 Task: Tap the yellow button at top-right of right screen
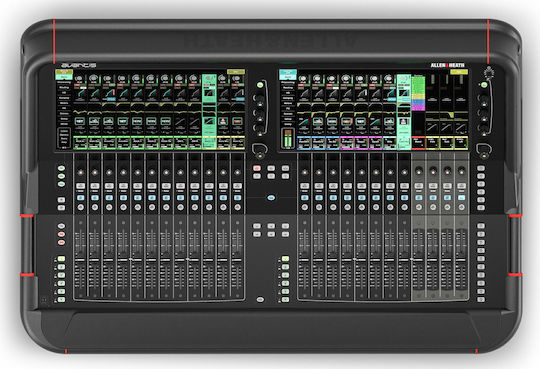coord(459,72)
